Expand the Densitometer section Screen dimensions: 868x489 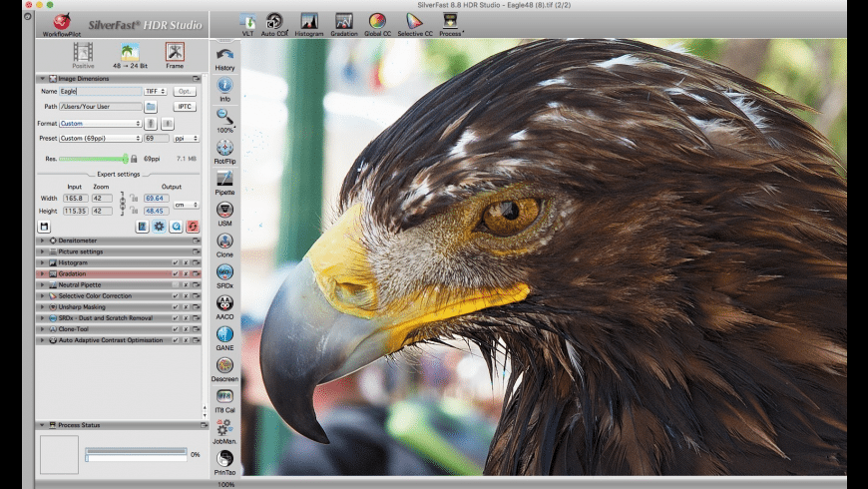click(x=42, y=241)
